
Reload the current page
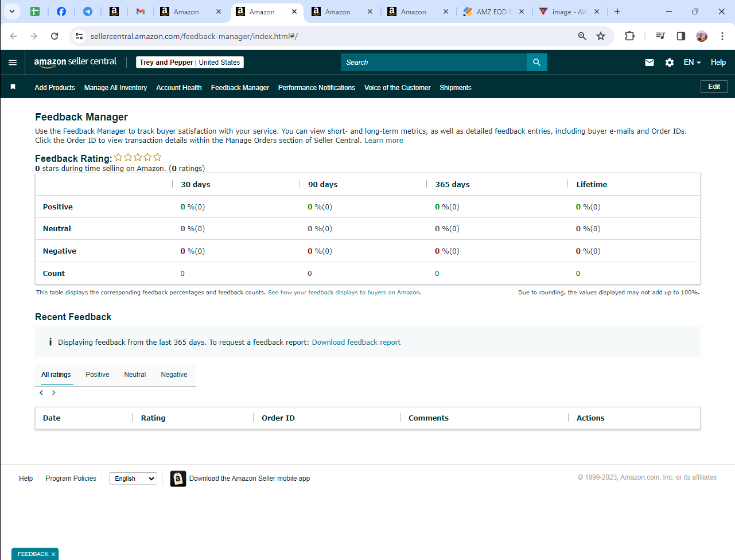tap(55, 36)
